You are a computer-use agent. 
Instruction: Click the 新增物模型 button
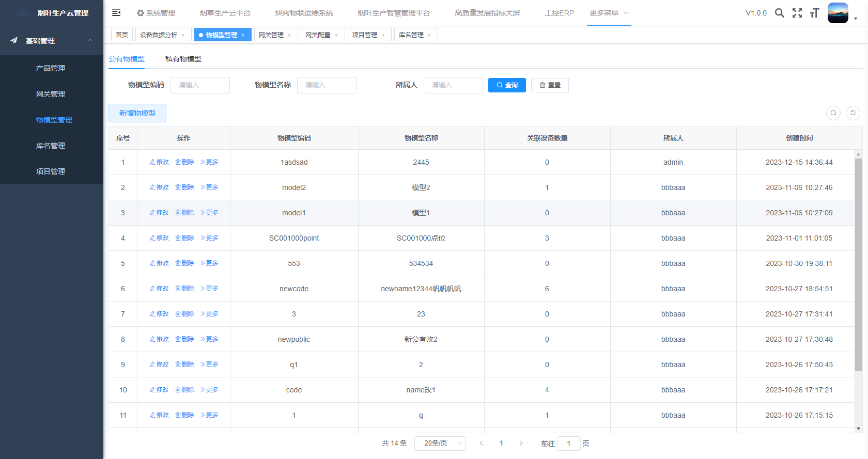pyautogui.click(x=137, y=113)
